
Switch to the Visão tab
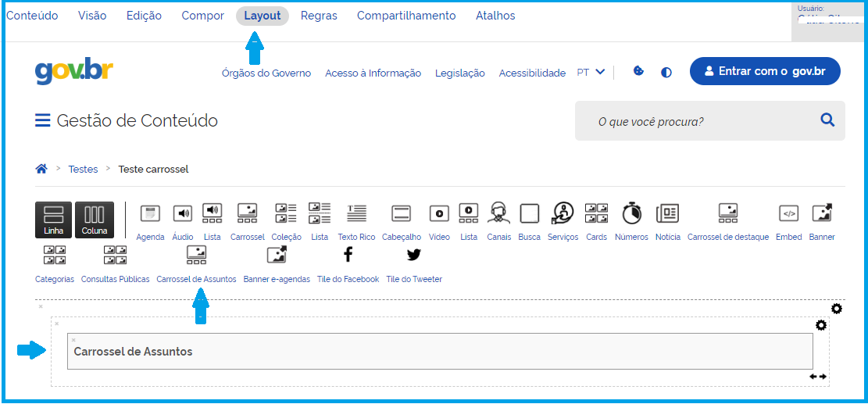click(x=92, y=16)
